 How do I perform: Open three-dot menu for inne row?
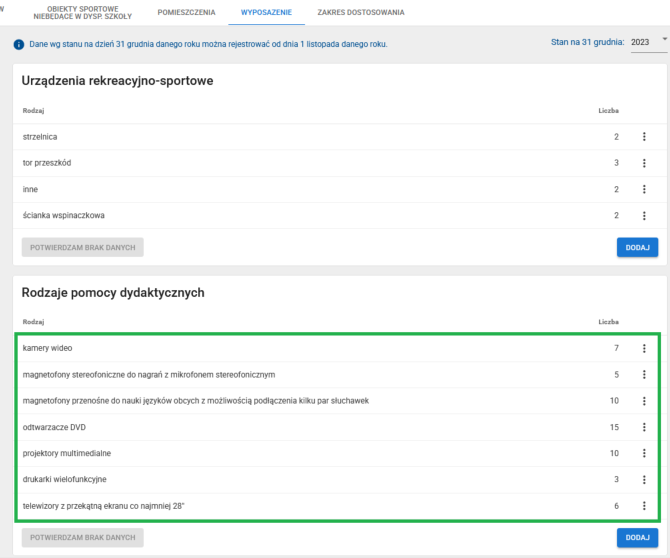coord(644,189)
